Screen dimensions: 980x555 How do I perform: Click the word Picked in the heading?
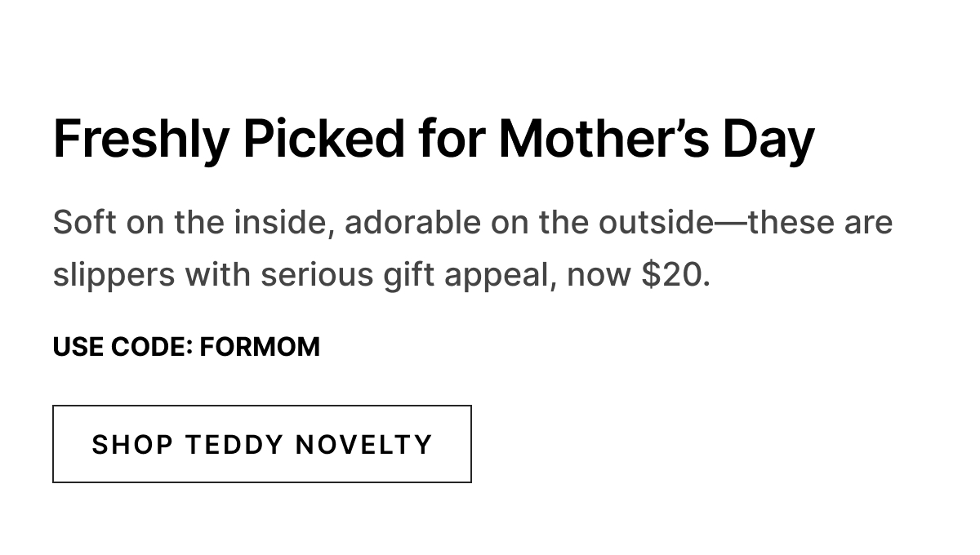pos(323,139)
